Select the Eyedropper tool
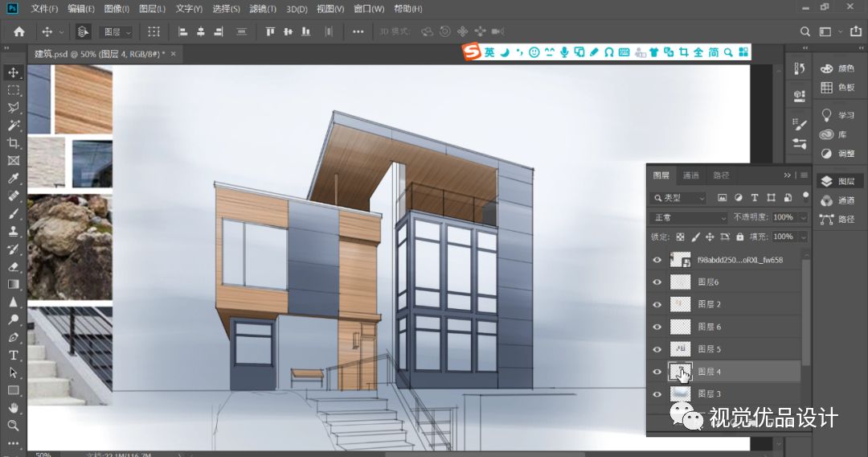The width and height of the screenshot is (868, 457). [x=14, y=179]
